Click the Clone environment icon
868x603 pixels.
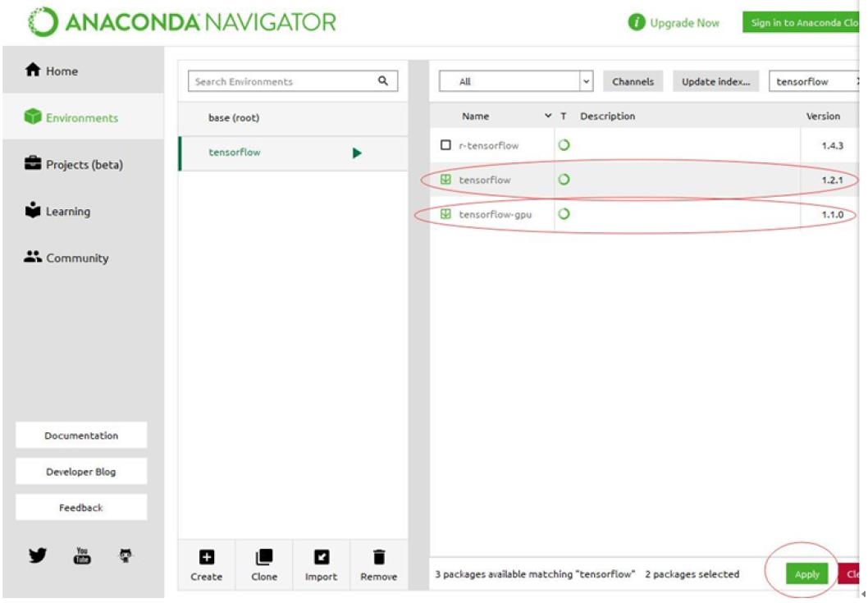(264, 557)
